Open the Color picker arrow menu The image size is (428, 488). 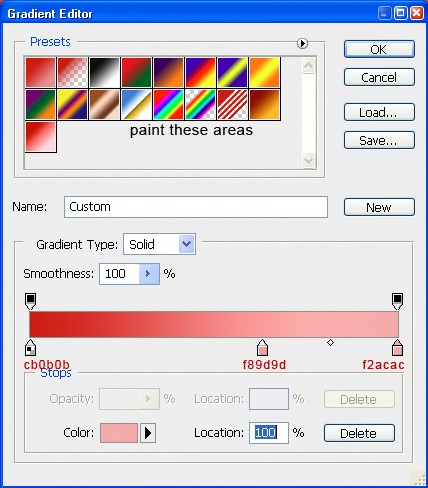pyautogui.click(x=148, y=433)
